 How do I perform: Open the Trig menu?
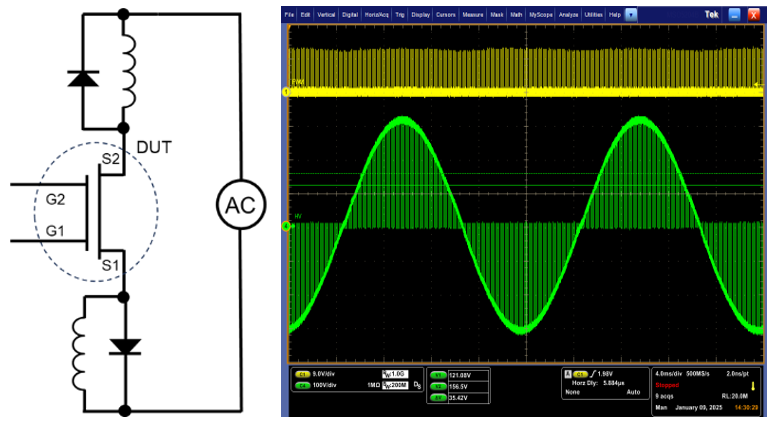(400, 15)
